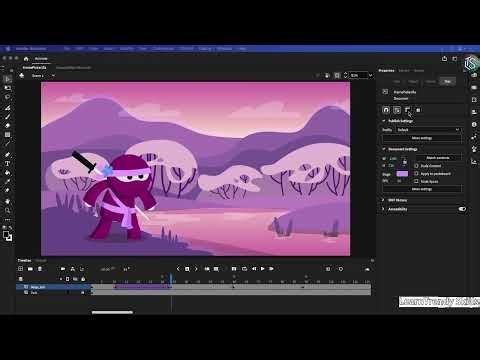Click the FPS value field in Properties

[x=399, y=181]
